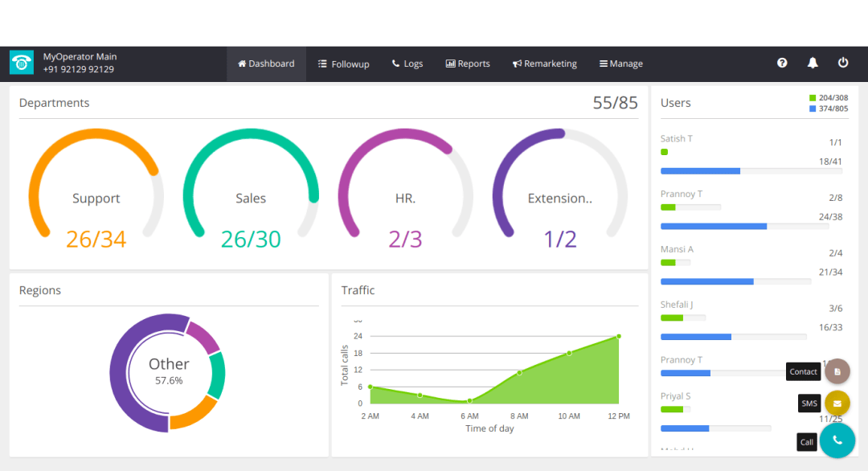Click the 10 AM traffic data point
This screenshot has width=868, height=471.
pyautogui.click(x=569, y=353)
